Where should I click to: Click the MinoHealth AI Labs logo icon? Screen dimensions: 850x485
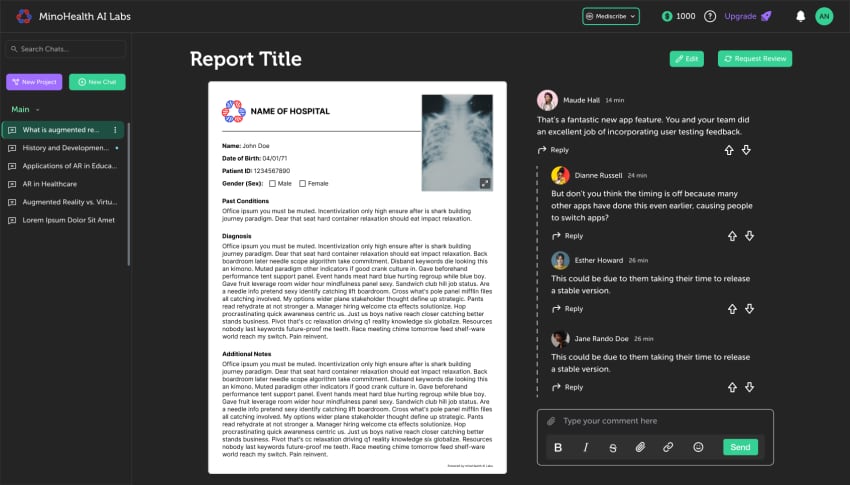click(x=24, y=16)
